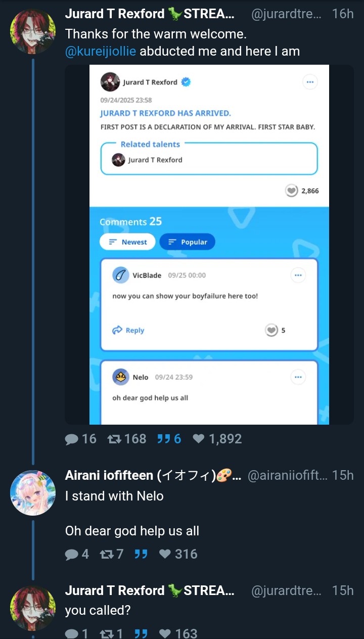
Task: Open the attached screenshot image
Action: pyautogui.click(x=209, y=245)
